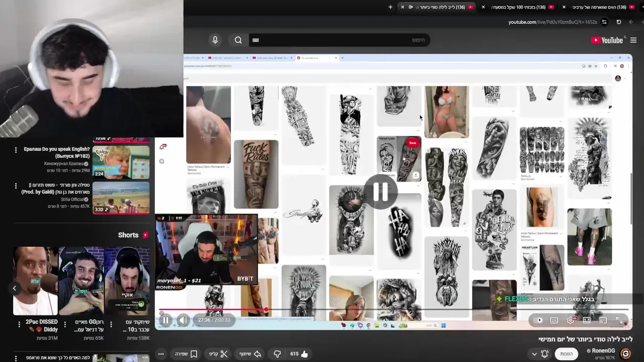Viewport: 644px width, 362px height.
Task: Click the search magnifier button
Action: (x=238, y=40)
